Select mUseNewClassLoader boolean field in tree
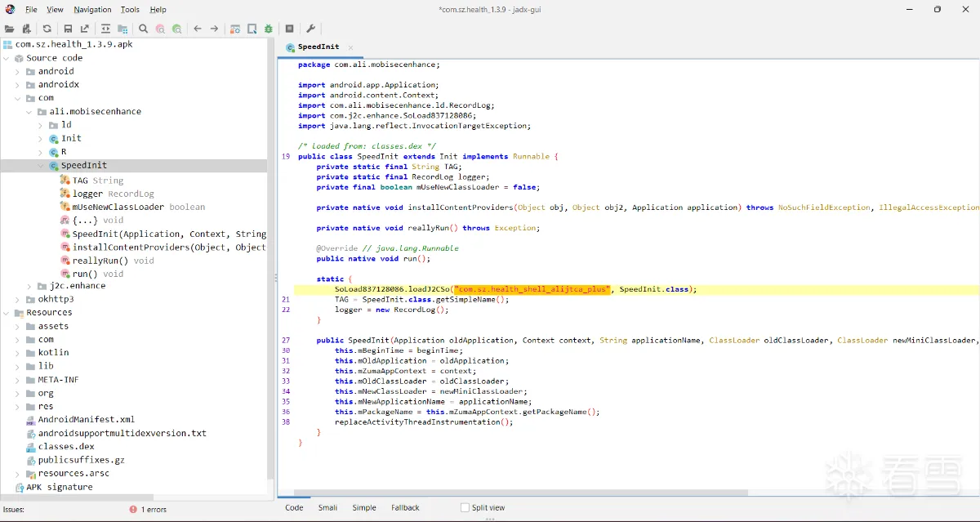 pos(139,207)
